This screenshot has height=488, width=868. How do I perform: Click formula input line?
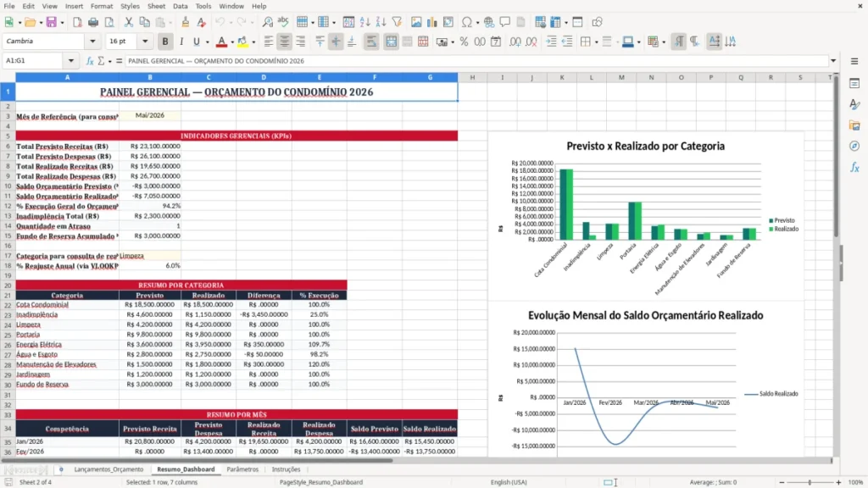[476, 61]
